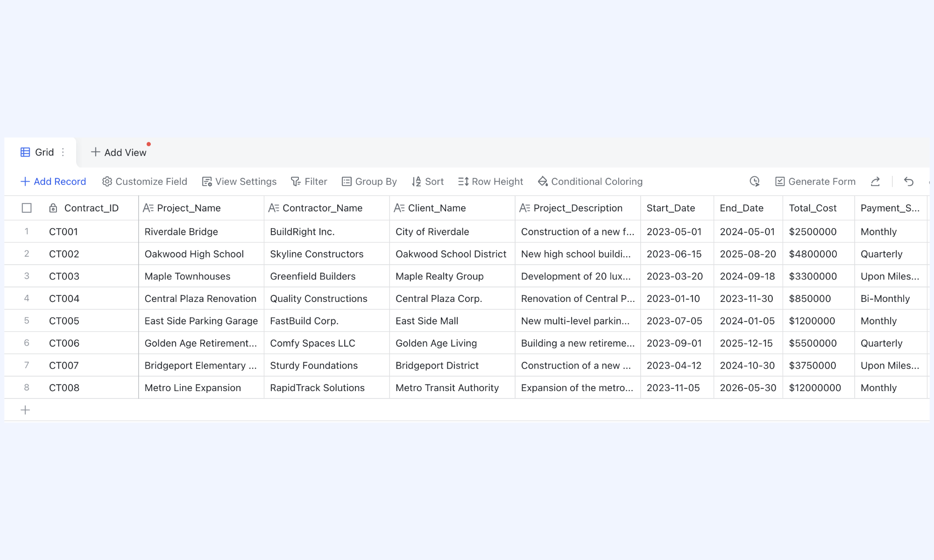The height and width of the screenshot is (560, 934).
Task: Open record history clock icon
Action: click(x=755, y=182)
